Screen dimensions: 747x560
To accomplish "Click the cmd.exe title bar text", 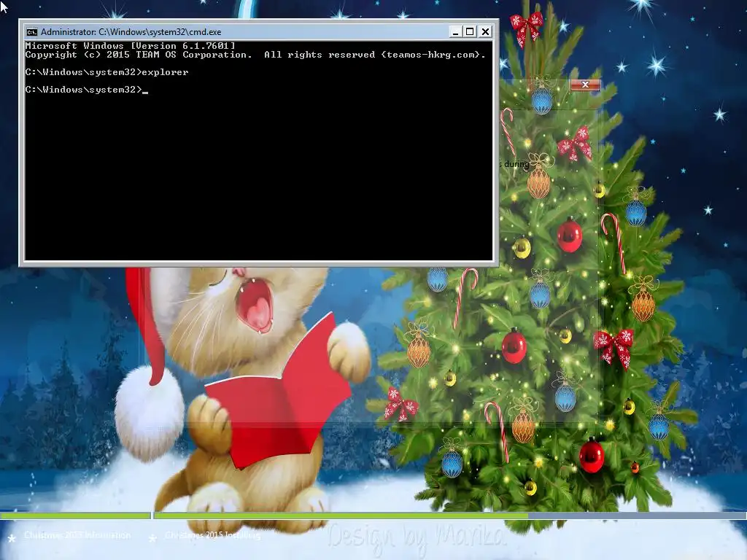I will pos(131,32).
